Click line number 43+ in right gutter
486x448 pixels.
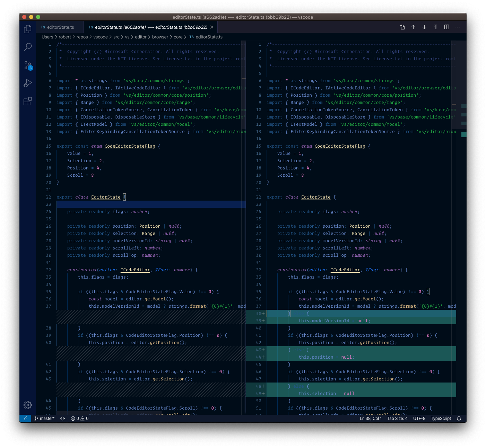tap(260, 350)
